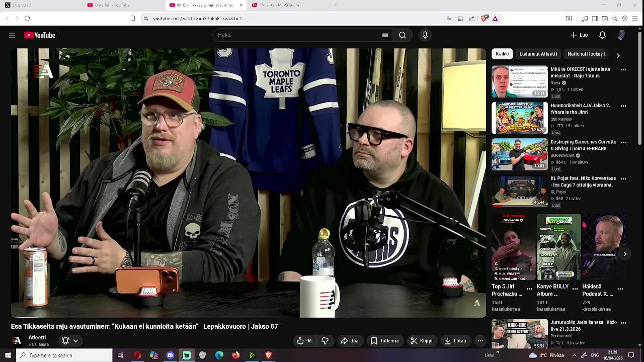This screenshot has width=644, height=362.
Task: Start voice search with microphone icon
Action: [425, 35]
